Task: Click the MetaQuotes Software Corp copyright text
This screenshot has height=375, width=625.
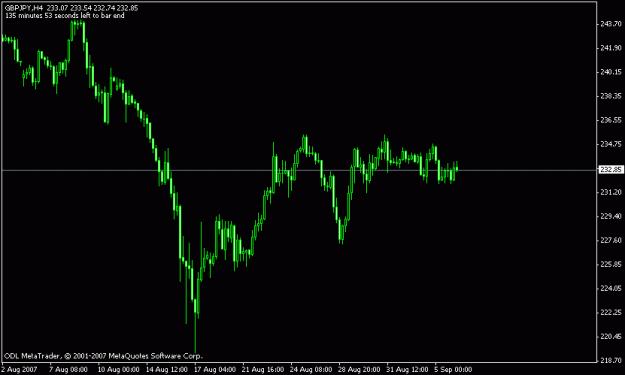Action: [103, 356]
